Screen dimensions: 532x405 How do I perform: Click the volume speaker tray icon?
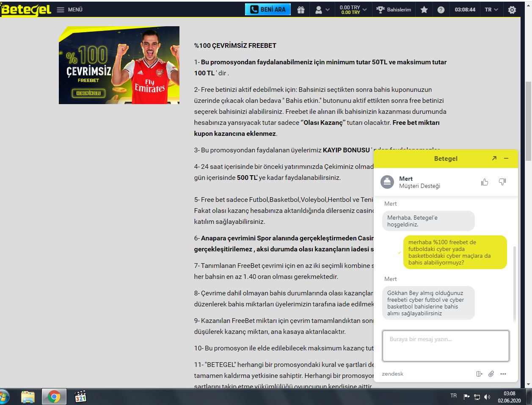coord(487,397)
